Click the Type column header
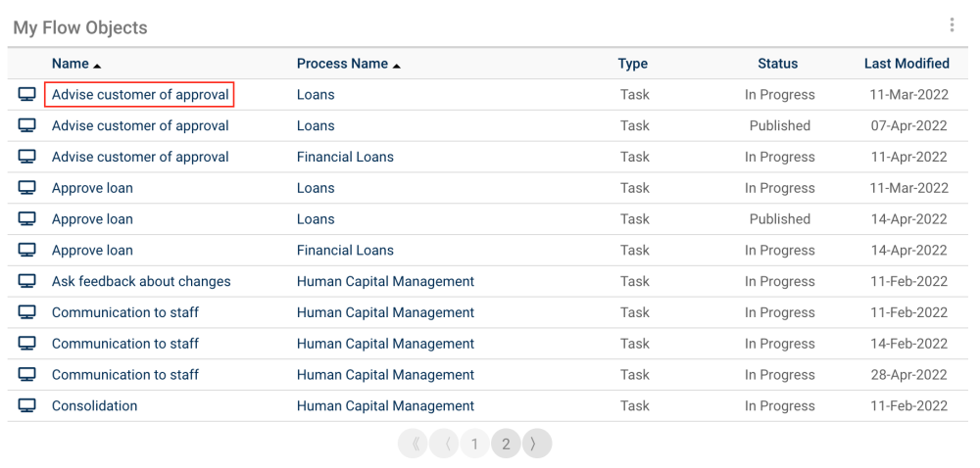 (632, 64)
